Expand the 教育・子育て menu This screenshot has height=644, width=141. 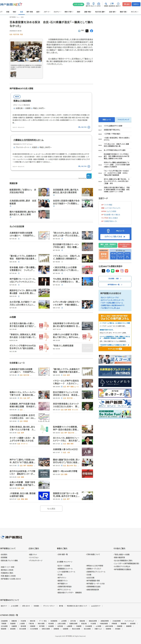click(x=69, y=12)
